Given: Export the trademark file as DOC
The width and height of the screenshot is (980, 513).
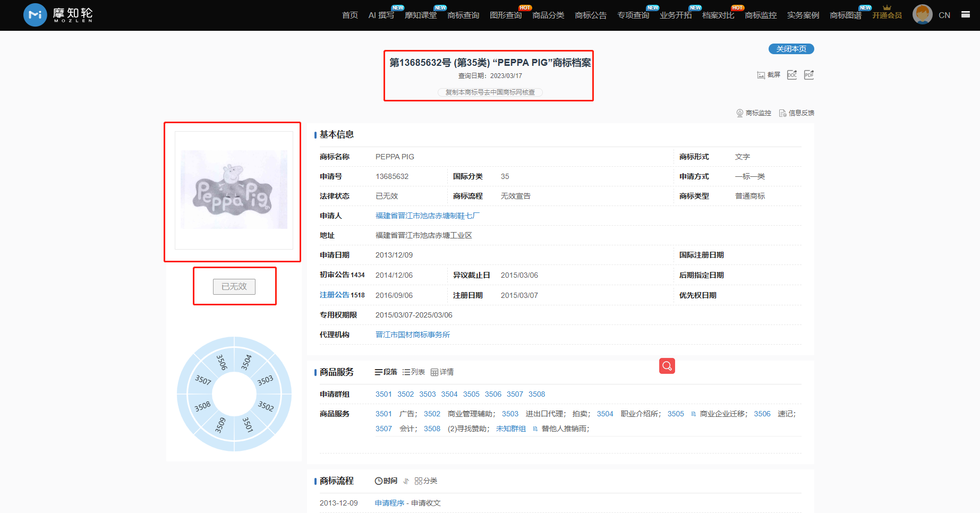Looking at the screenshot, I should click(x=792, y=75).
